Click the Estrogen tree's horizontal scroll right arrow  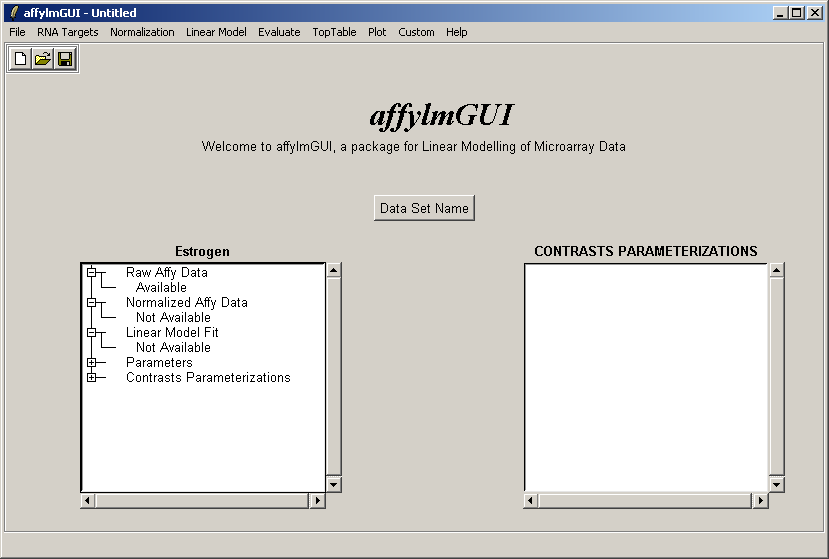click(x=318, y=500)
